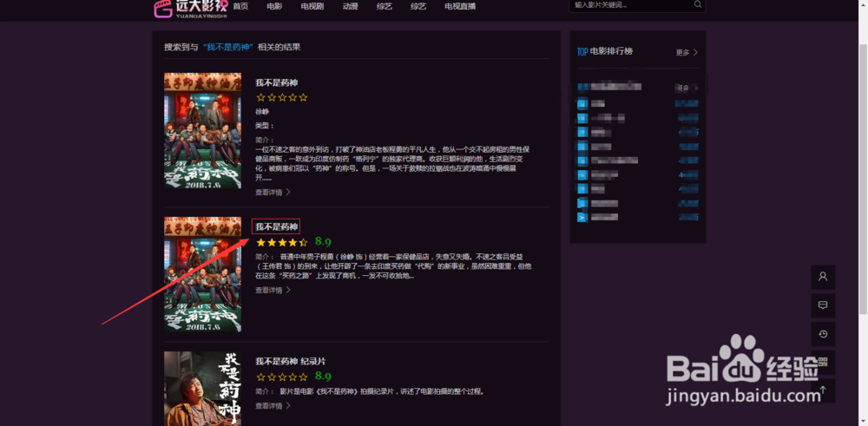Open the watch history sidebar icon
This screenshot has height=426, width=868.
click(x=823, y=334)
